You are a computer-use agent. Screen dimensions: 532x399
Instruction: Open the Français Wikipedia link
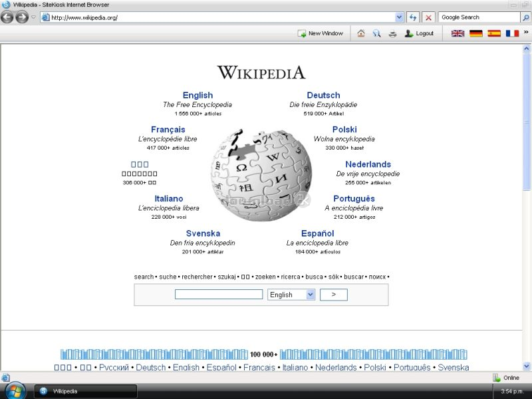168,130
